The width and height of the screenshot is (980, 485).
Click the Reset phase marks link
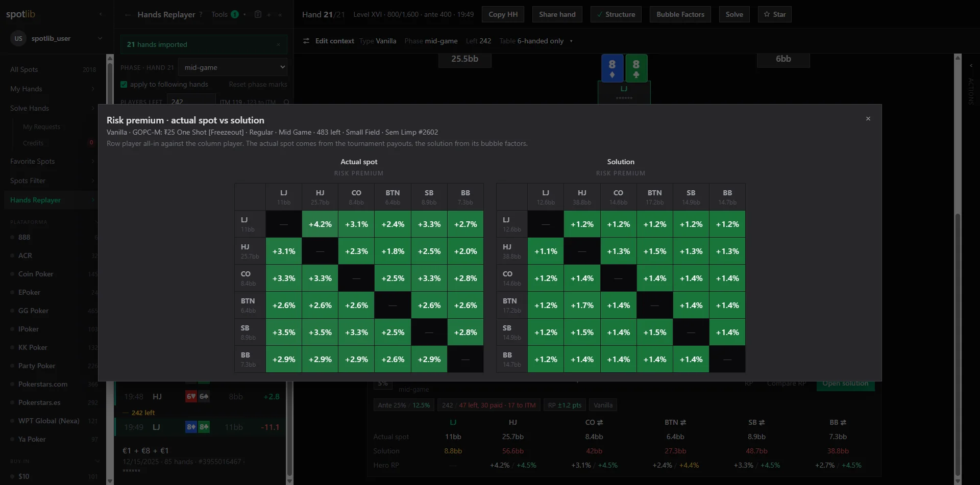point(258,84)
